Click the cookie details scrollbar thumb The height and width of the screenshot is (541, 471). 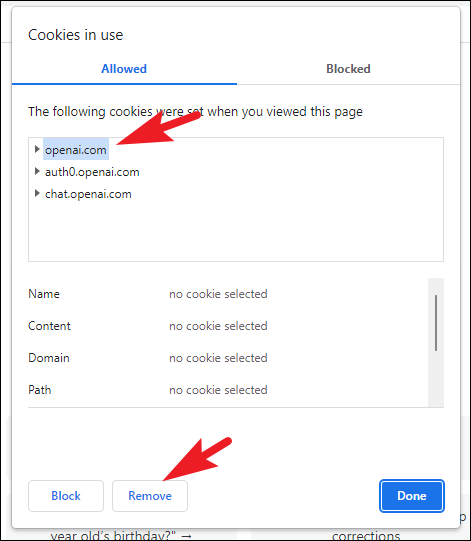pyautogui.click(x=436, y=323)
